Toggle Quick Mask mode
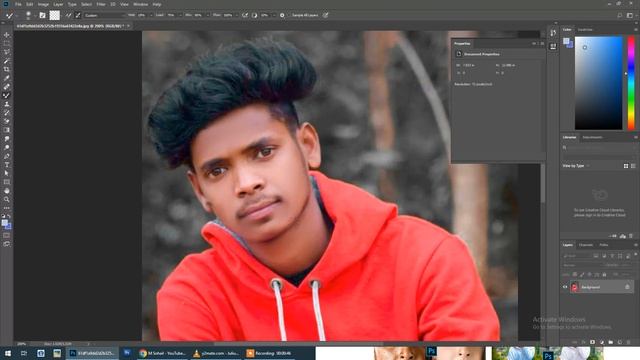Screen dimensions: 640x360 click(7, 235)
